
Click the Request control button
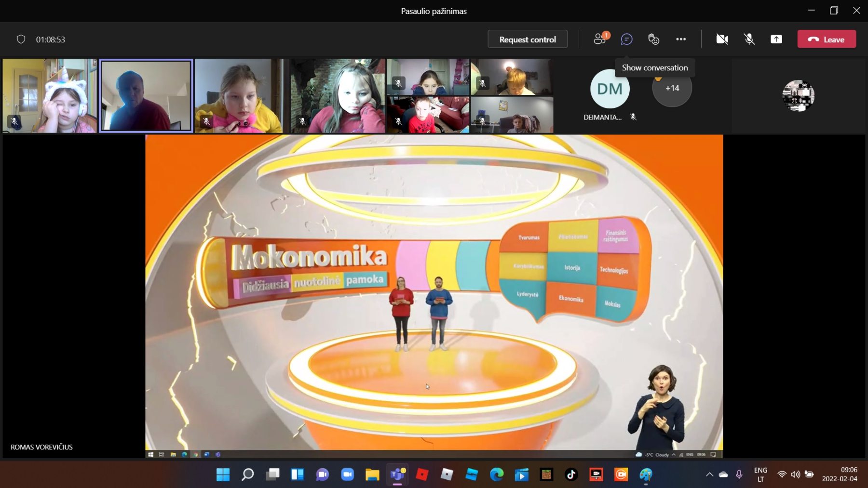[x=528, y=39]
